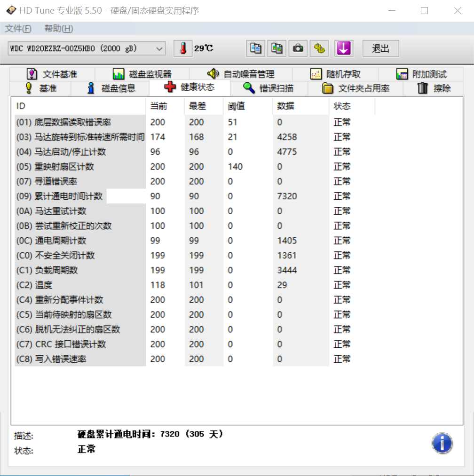Screen dimensions: 474x476
Task: Switch to the 文件基准 tab
Action: pyautogui.click(x=52, y=74)
